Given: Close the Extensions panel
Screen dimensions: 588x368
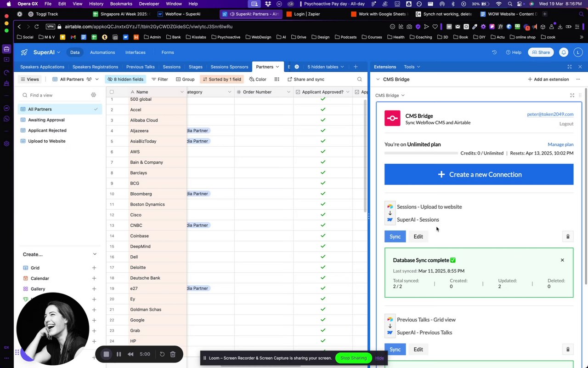Looking at the screenshot, I should pyautogui.click(x=580, y=67).
